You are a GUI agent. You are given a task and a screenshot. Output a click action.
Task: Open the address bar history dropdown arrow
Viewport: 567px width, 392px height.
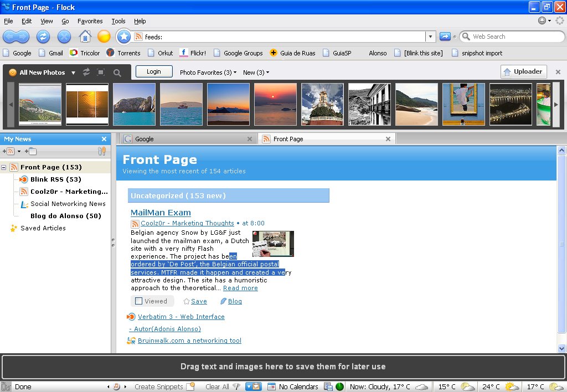click(430, 37)
